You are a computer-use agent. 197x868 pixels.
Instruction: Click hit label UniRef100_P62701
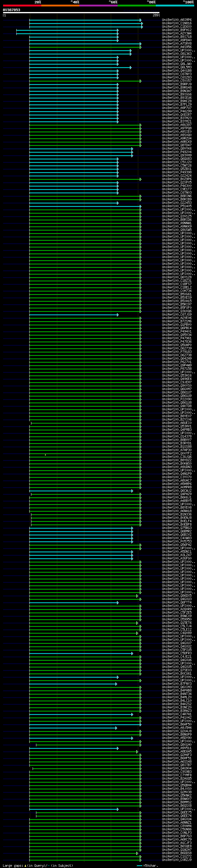pos(177,362)
